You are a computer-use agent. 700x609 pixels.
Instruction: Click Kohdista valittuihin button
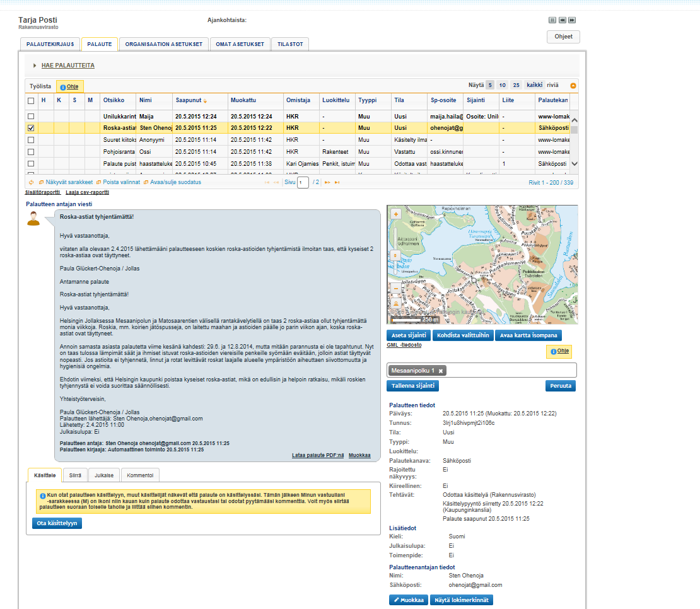(463, 335)
